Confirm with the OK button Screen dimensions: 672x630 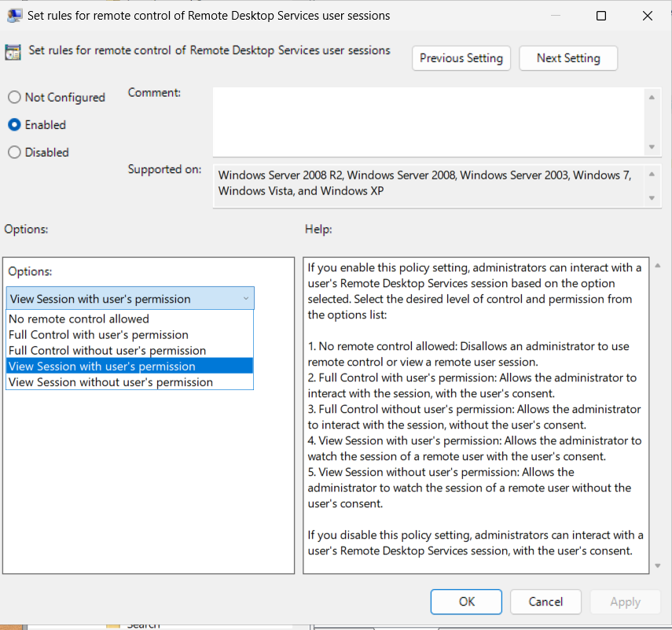466,602
